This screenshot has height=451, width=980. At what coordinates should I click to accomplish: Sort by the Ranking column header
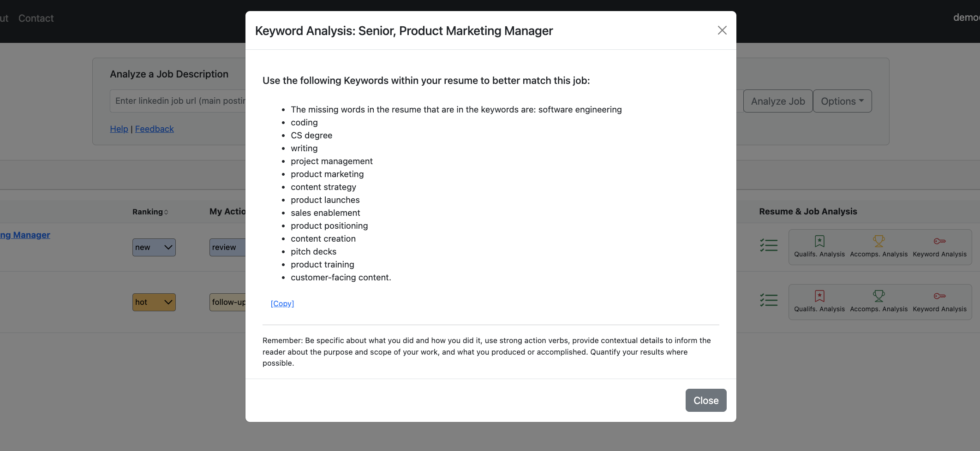tap(150, 212)
